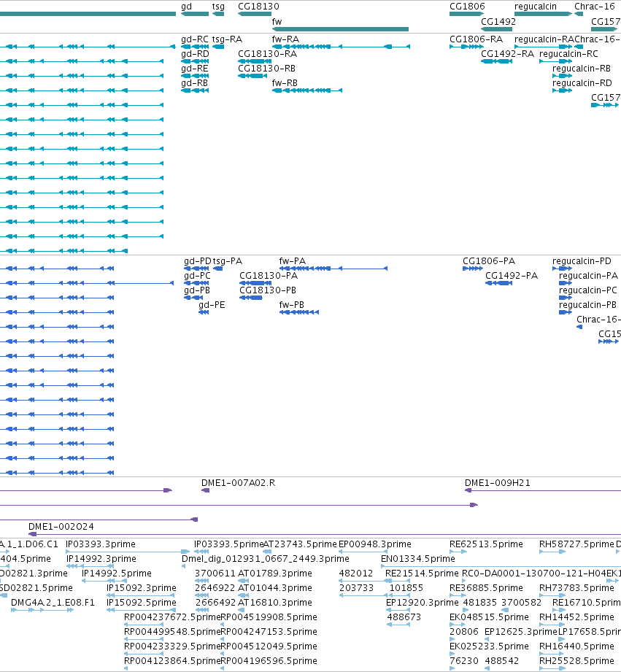Click the regucalcin gene bar glyph
Viewport: 621px width, 672px height.
[543, 14]
